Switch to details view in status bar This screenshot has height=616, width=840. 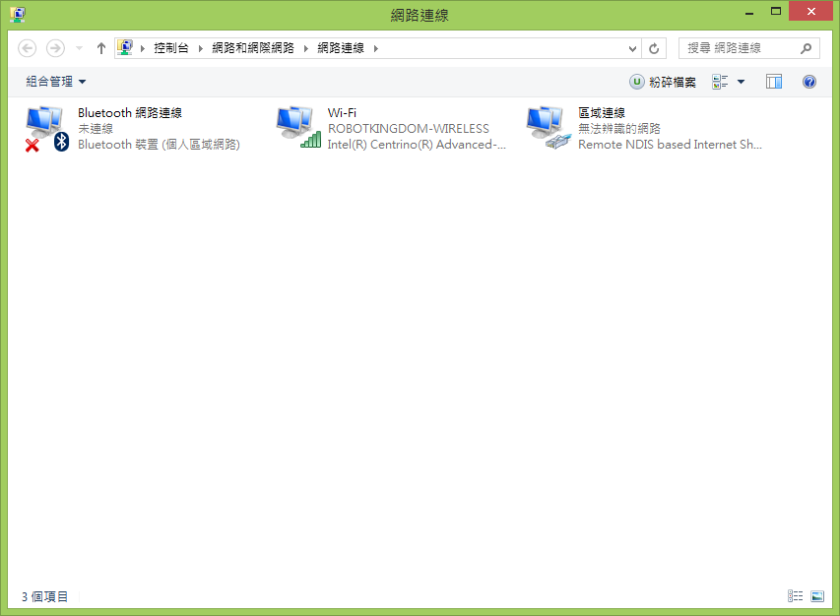click(x=795, y=595)
